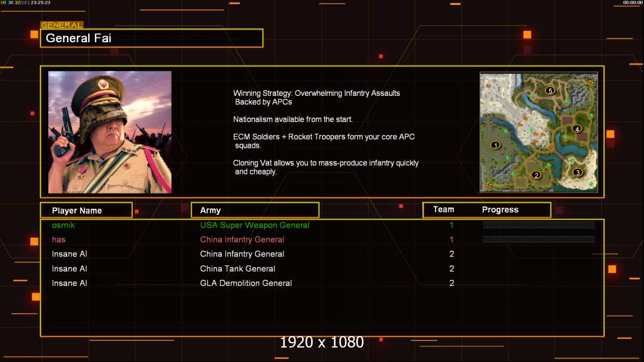Select player has in the list
Viewport: 644px width, 362px height.
click(x=59, y=240)
